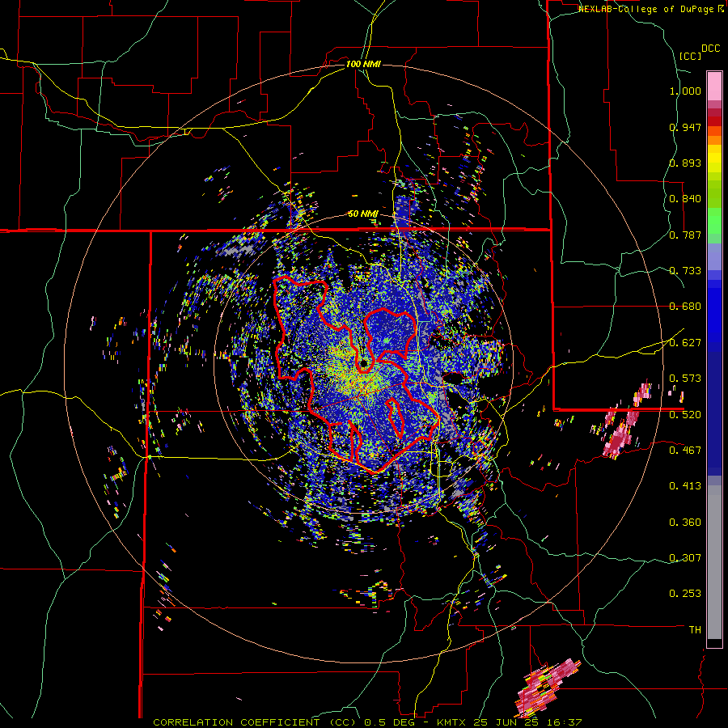
Task: Pick the gray segment of color bar
Action: (x=714, y=562)
